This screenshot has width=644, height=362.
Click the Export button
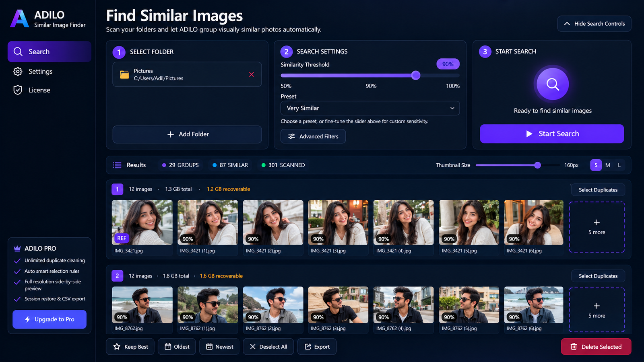tap(317, 347)
